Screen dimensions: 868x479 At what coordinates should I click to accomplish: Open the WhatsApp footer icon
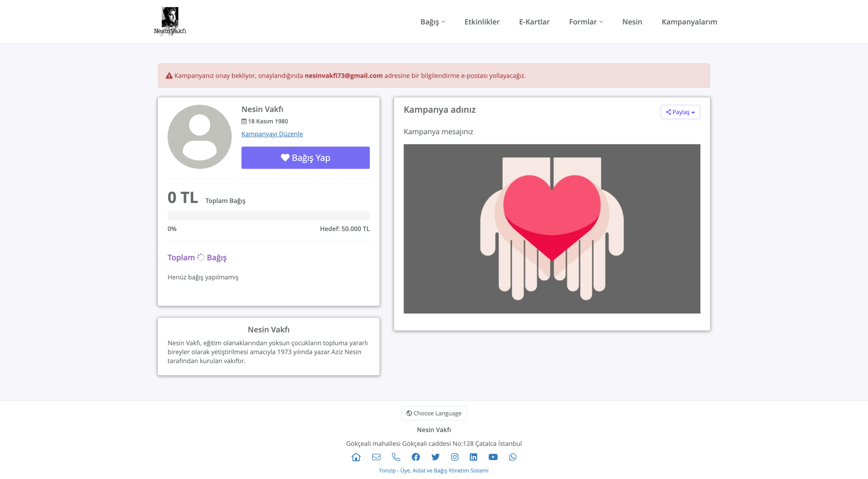click(513, 457)
